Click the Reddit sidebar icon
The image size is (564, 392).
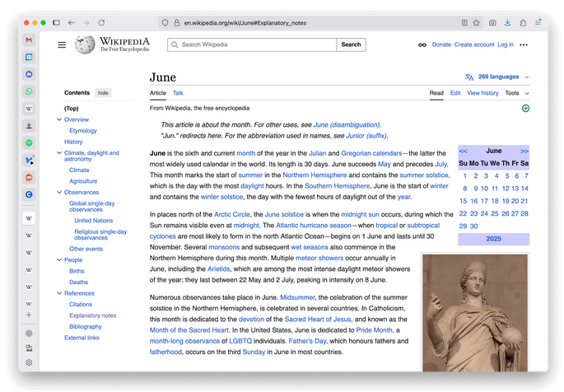click(29, 177)
